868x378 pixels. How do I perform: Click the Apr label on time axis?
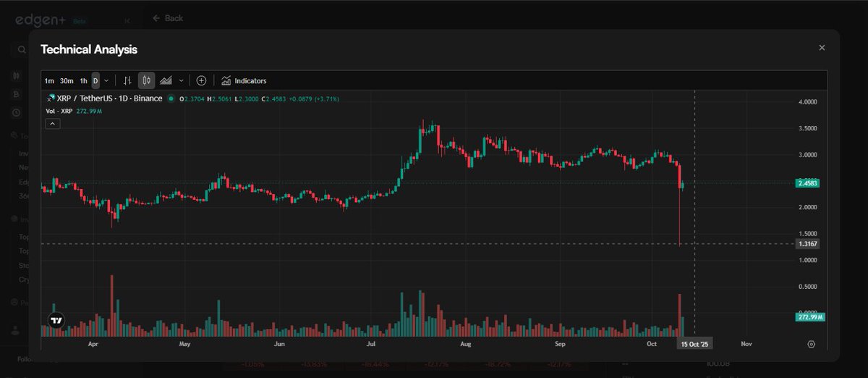[x=93, y=344]
